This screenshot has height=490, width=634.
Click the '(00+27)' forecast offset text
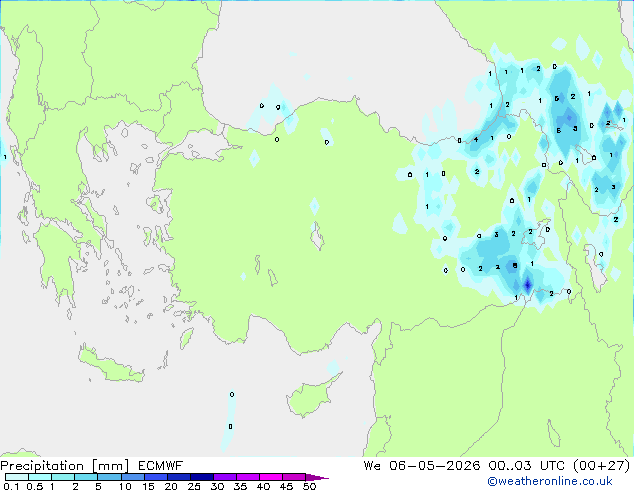click(602, 466)
